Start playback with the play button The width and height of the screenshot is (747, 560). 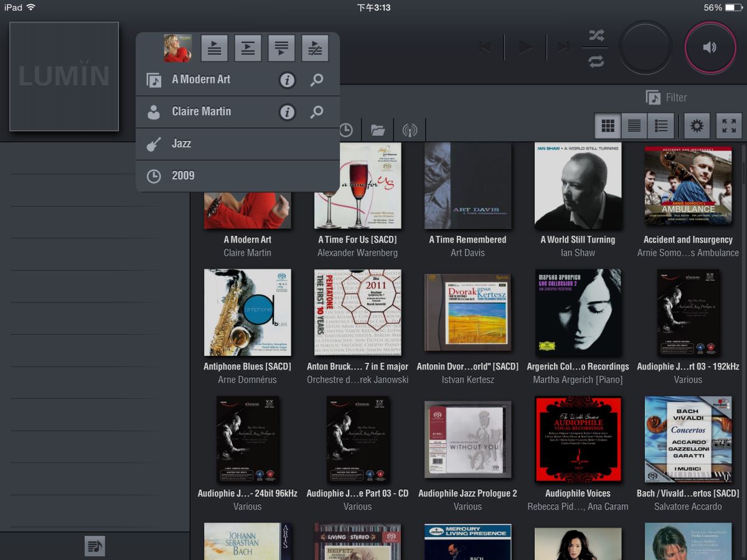tap(526, 47)
